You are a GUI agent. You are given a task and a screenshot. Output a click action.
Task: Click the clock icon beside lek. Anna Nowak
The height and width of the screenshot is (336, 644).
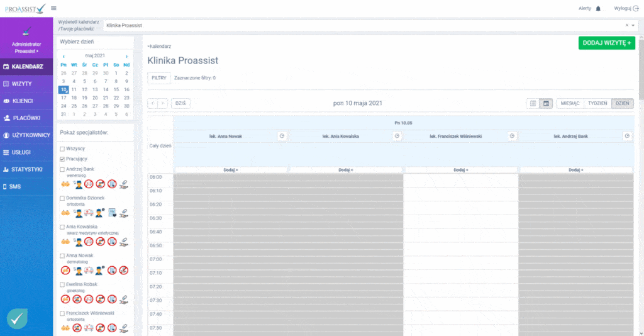click(x=282, y=136)
